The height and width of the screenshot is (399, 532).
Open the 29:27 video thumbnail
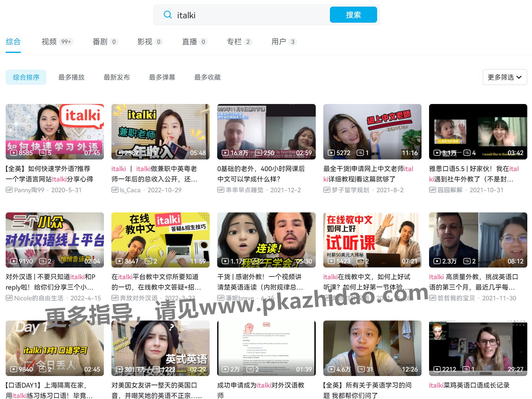click(x=478, y=348)
